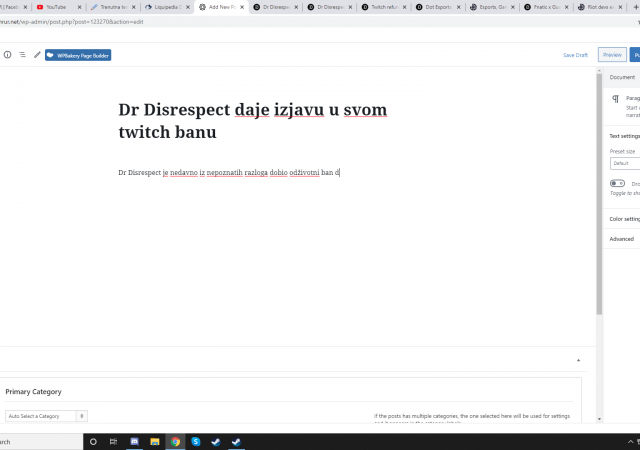
Task: Open Skype from the taskbar
Action: coord(196,441)
